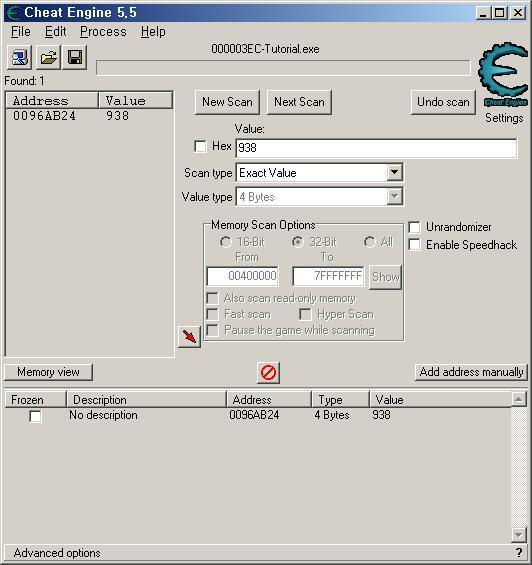Click the Address column header in results

pos(52,101)
